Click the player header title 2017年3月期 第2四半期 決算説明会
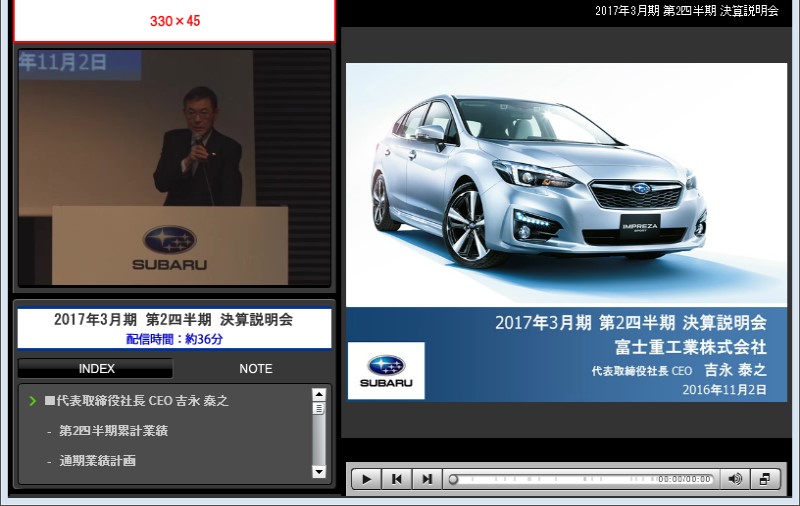 [687, 11]
